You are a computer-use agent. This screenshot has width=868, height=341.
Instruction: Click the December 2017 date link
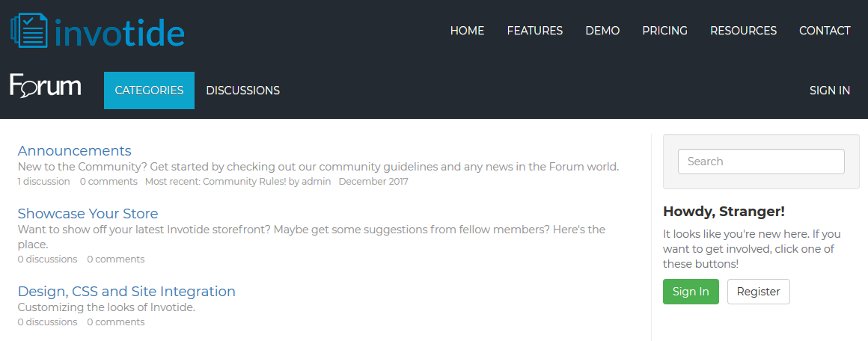(373, 182)
